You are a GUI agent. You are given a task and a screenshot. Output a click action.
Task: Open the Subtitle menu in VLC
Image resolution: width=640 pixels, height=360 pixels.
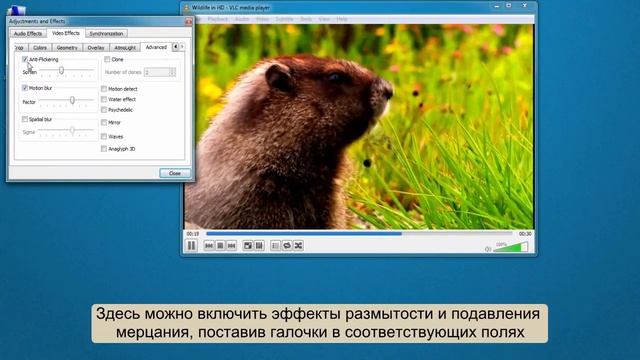(x=284, y=19)
